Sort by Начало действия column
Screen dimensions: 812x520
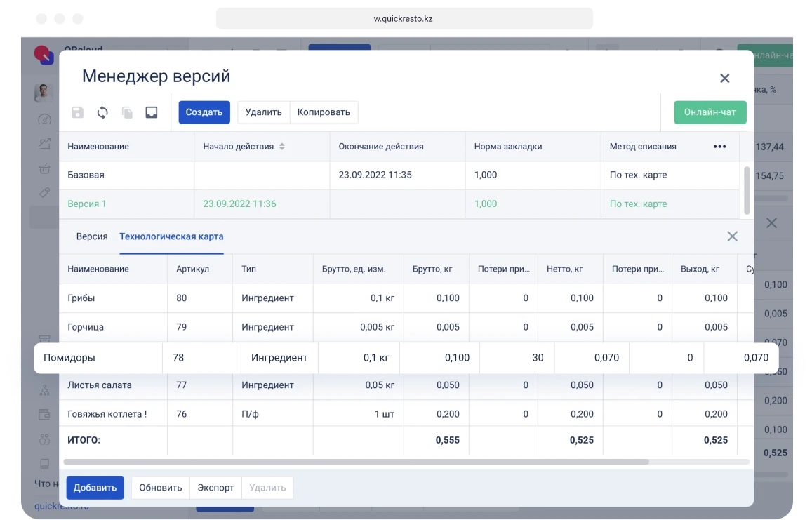click(281, 147)
